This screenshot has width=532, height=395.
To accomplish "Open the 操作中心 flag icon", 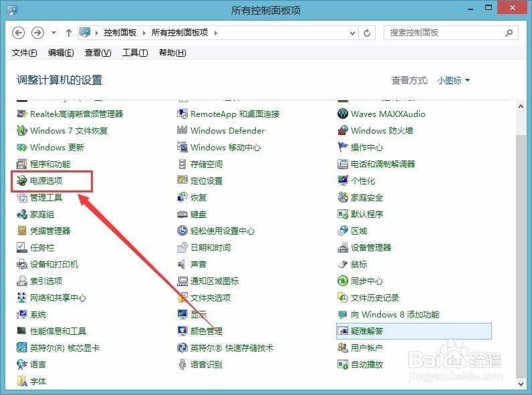I will point(343,147).
